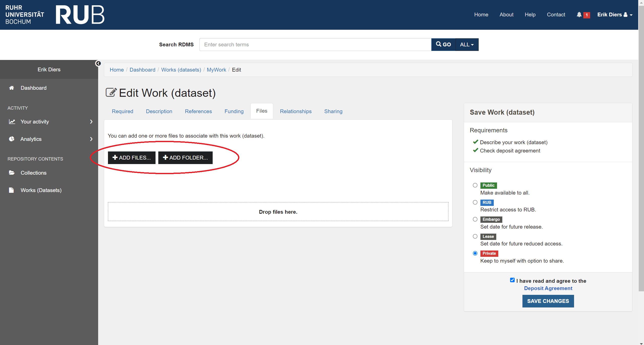Toggle the Embargo visibility option
644x345 pixels.
click(474, 219)
